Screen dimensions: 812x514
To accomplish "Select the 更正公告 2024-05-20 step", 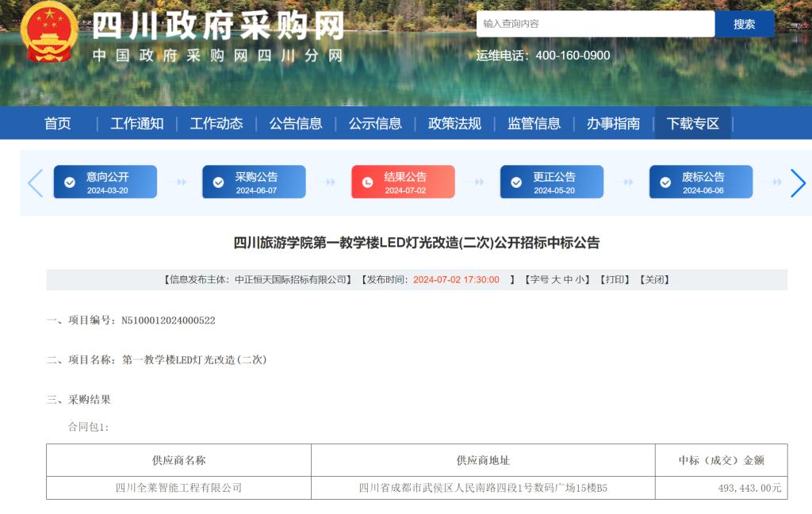I will tap(552, 182).
